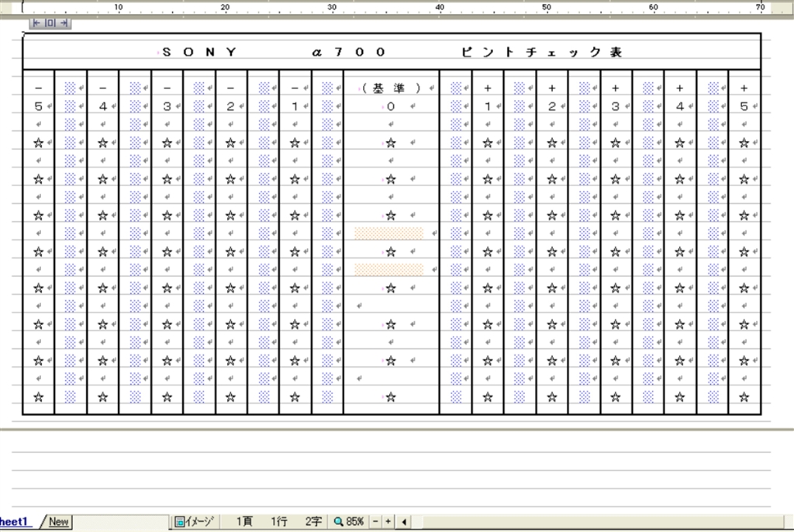
Task: Click the ruler at the 40 mark
Action: tap(440, 7)
